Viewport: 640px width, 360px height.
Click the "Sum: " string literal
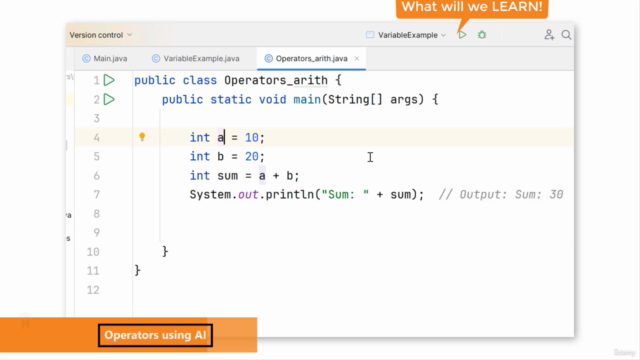click(345, 194)
